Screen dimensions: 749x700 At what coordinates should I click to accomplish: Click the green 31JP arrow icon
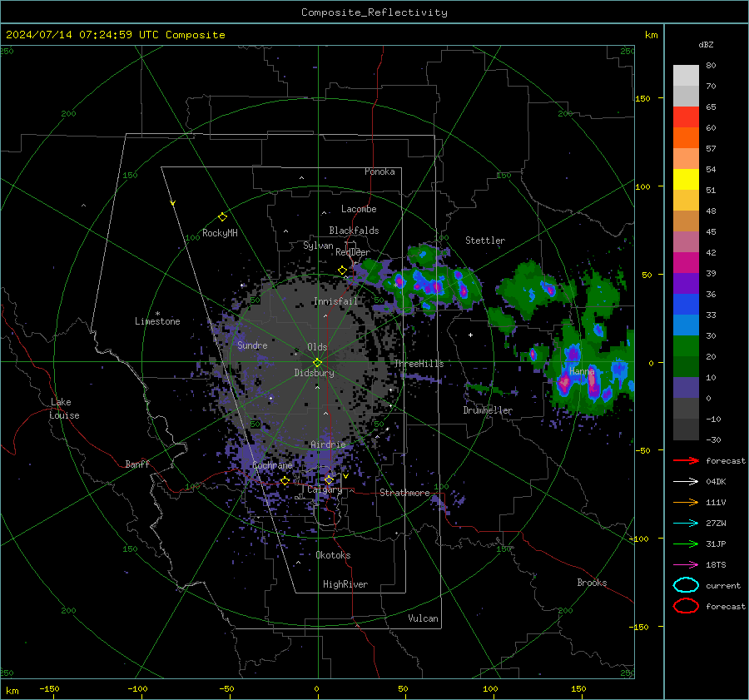tap(686, 544)
